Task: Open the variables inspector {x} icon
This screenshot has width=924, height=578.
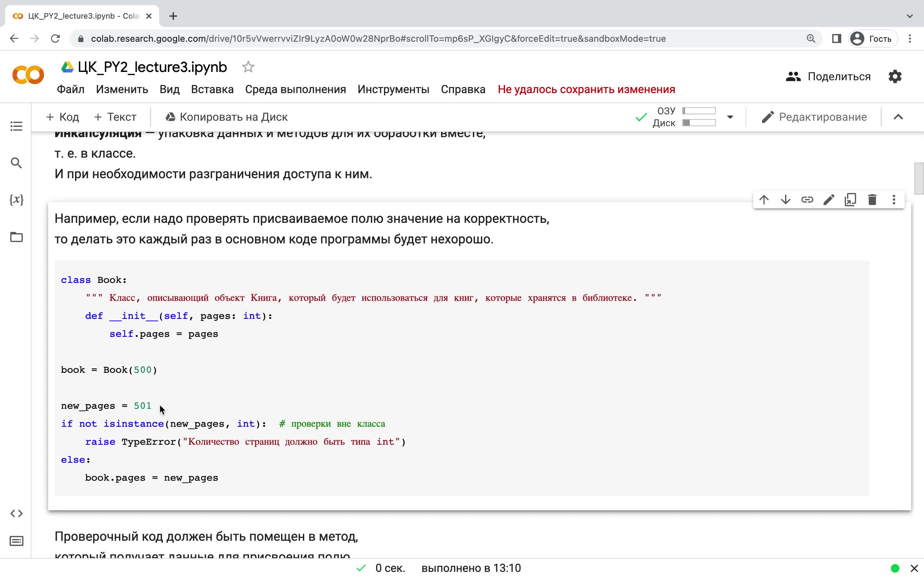Action: (16, 199)
